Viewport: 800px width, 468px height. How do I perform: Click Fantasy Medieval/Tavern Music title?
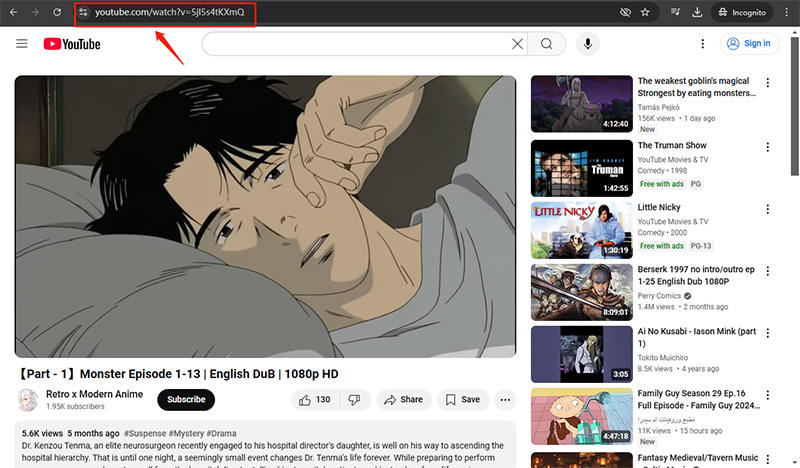click(x=697, y=458)
